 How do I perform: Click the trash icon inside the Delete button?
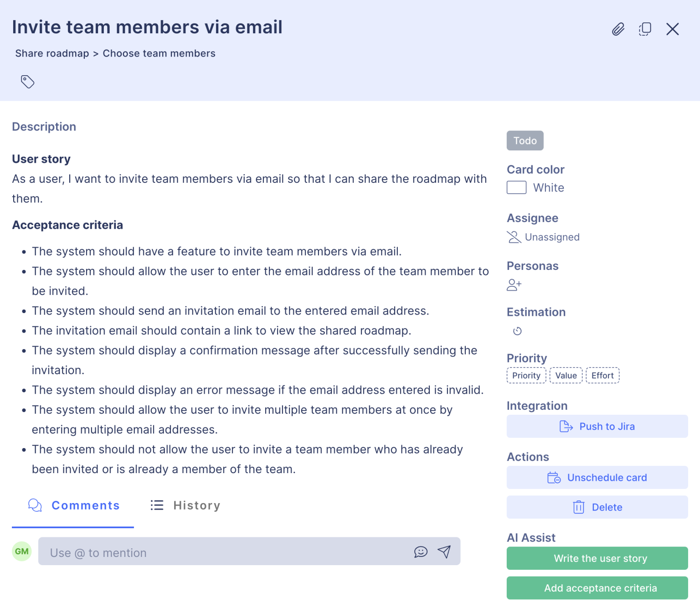[x=578, y=507]
